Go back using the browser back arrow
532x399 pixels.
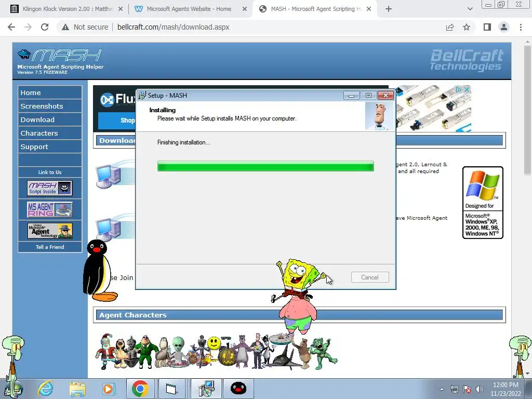pyautogui.click(x=11, y=27)
